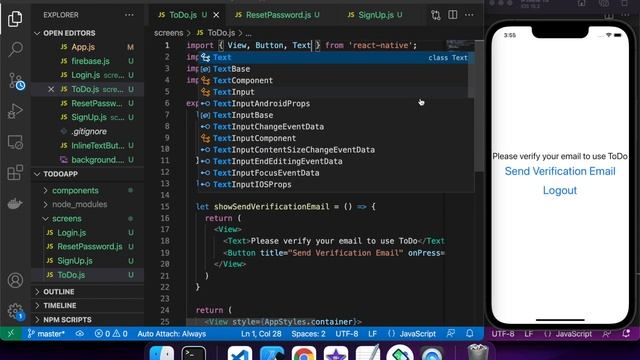
Task: Select TextInputIOSProps autocomplete suggestion
Action: [x=334, y=184]
